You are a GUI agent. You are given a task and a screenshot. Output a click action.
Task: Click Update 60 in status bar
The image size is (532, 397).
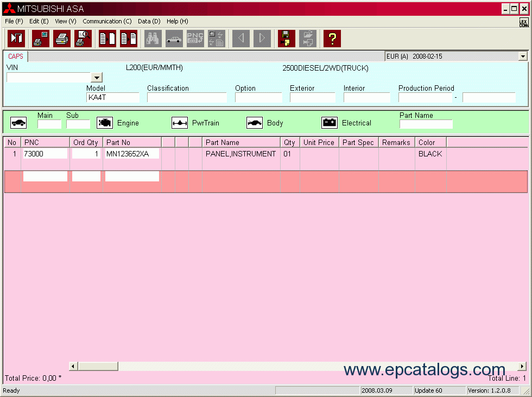(428, 390)
